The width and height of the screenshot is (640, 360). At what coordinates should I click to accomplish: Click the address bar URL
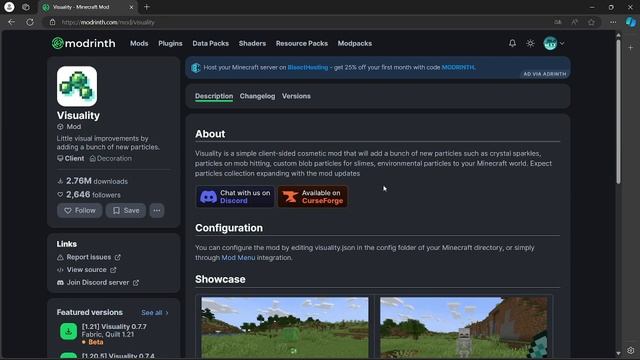tap(108, 22)
